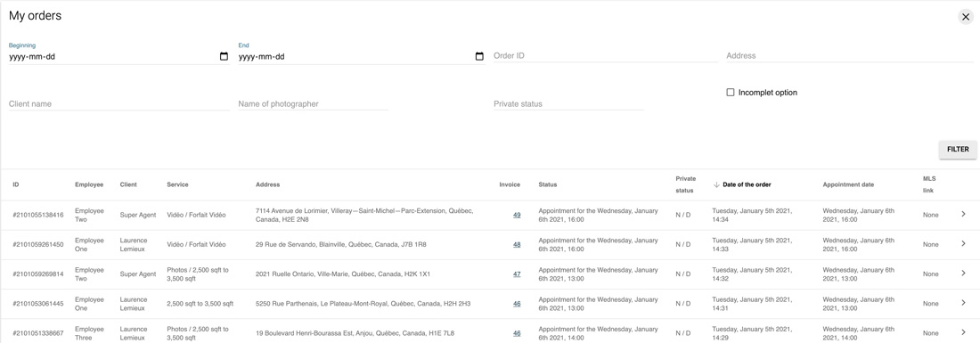
Task: Click the sort arrow beside Date of the order
Action: [x=716, y=185]
